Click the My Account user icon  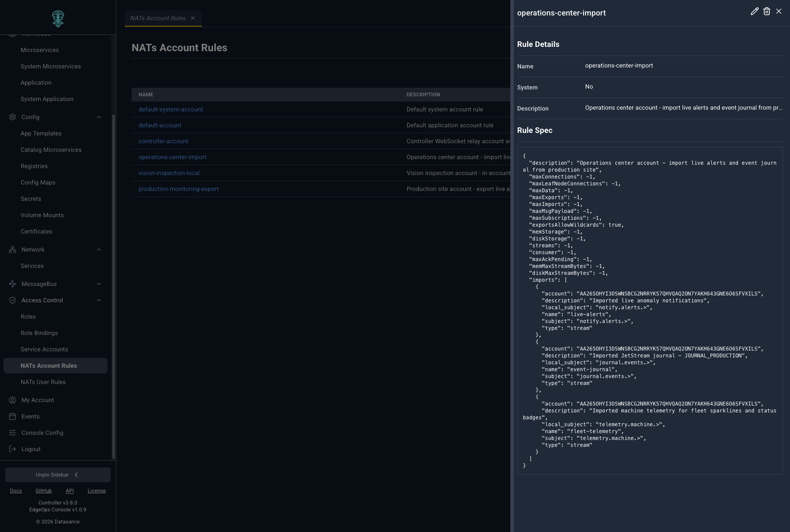click(x=12, y=400)
